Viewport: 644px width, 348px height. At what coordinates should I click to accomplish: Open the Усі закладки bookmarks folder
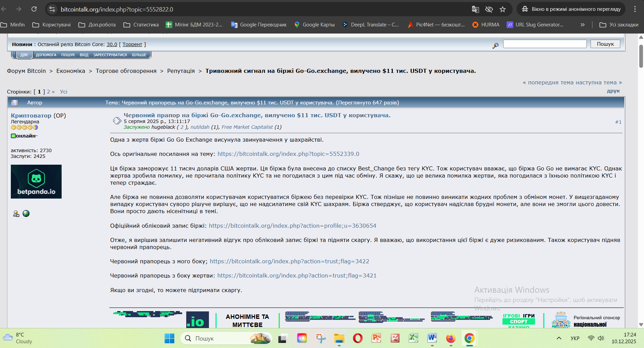click(x=619, y=25)
